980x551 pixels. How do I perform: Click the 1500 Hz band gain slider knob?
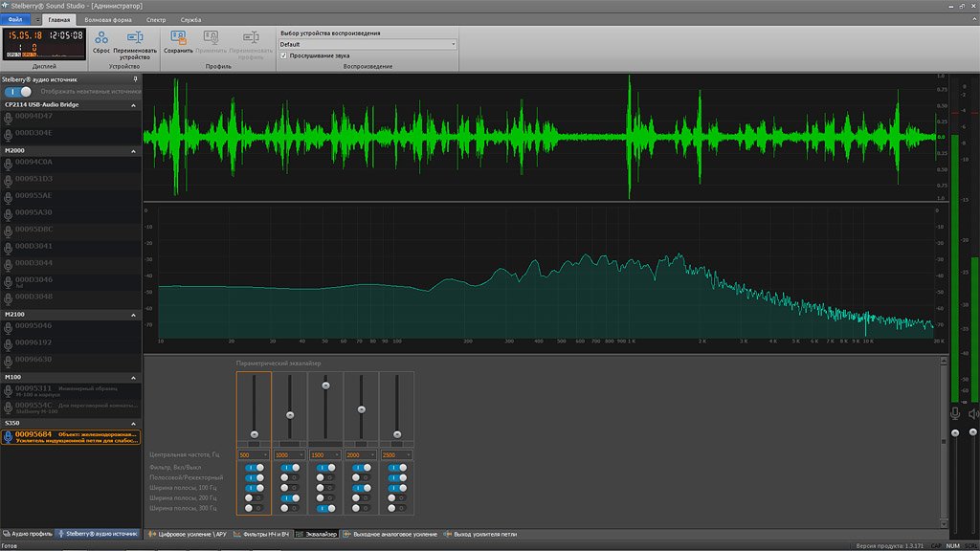click(x=325, y=386)
